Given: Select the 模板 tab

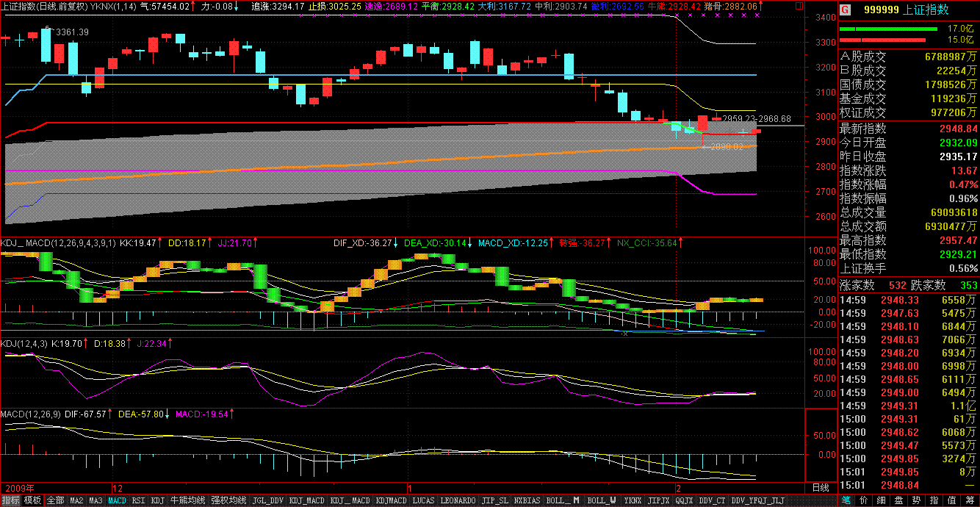Looking at the screenshot, I should click(x=32, y=500).
